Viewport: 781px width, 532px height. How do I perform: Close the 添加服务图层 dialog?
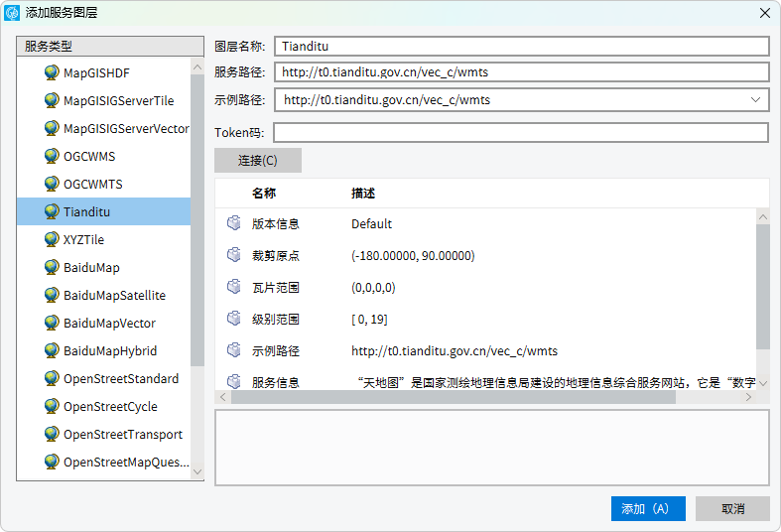pos(765,13)
